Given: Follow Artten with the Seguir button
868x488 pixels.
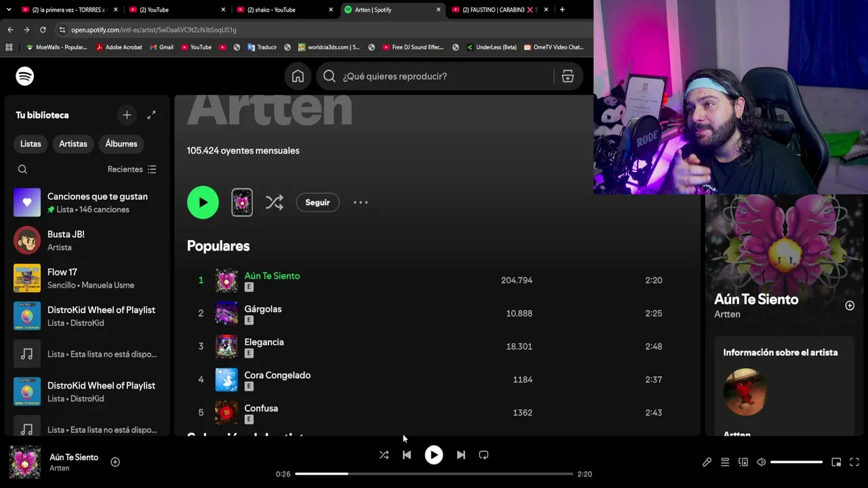Looking at the screenshot, I should pos(317,203).
